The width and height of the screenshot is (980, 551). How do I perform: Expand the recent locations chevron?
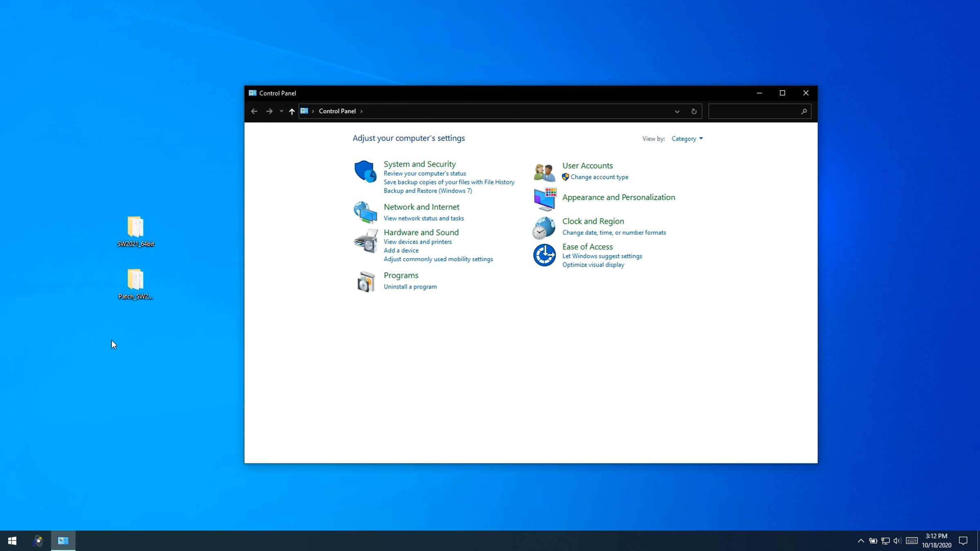(x=281, y=111)
